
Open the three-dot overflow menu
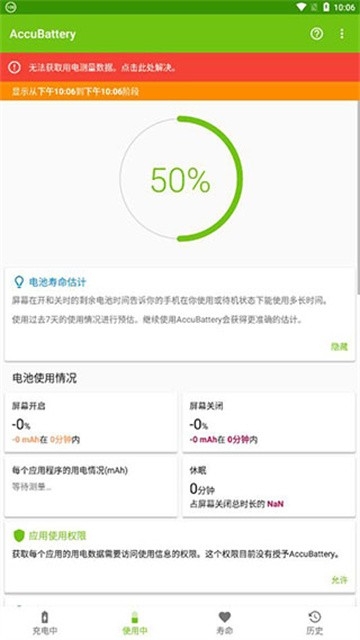(x=342, y=34)
